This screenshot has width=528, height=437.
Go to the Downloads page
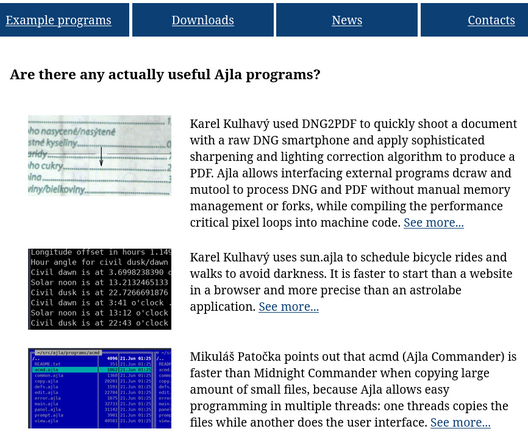pyautogui.click(x=203, y=20)
